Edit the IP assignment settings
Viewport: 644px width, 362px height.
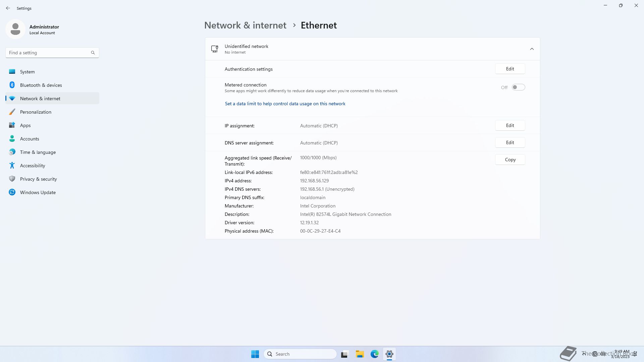click(x=510, y=125)
